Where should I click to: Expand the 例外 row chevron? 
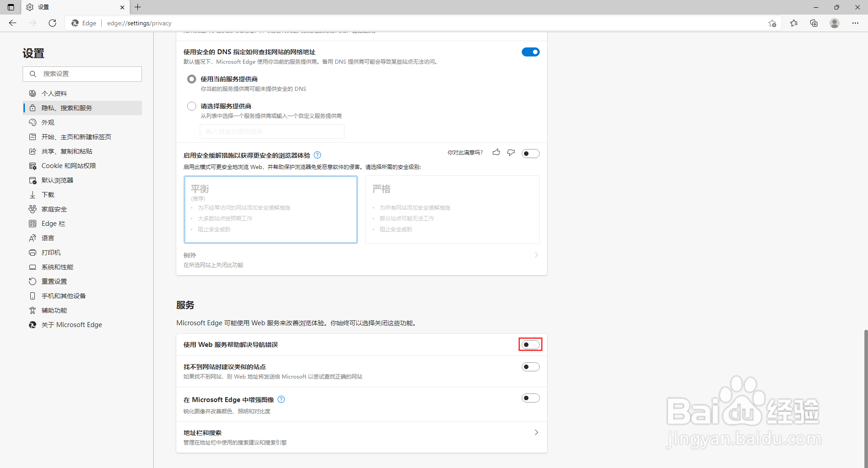536,255
